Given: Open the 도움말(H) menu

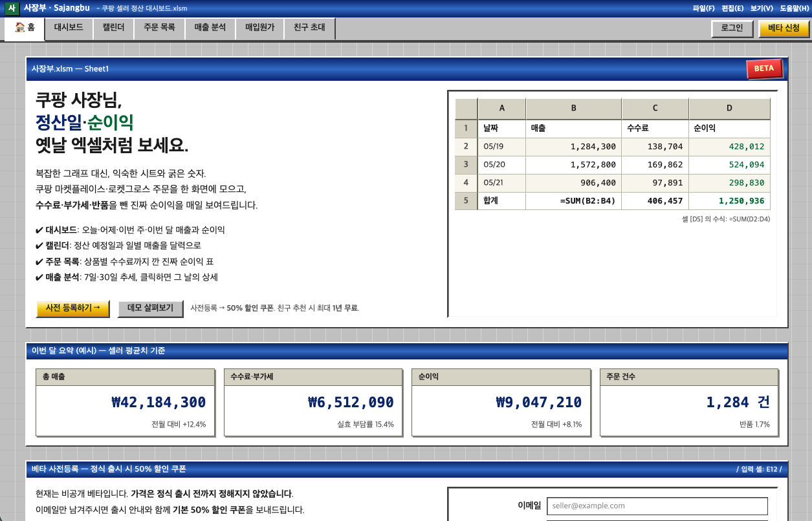Looking at the screenshot, I should pos(794,8).
